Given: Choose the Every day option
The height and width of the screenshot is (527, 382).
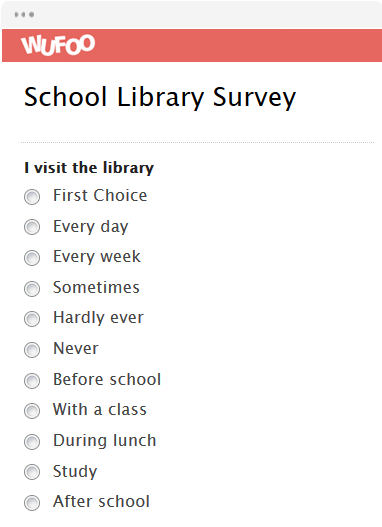Looking at the screenshot, I should click(32, 227).
